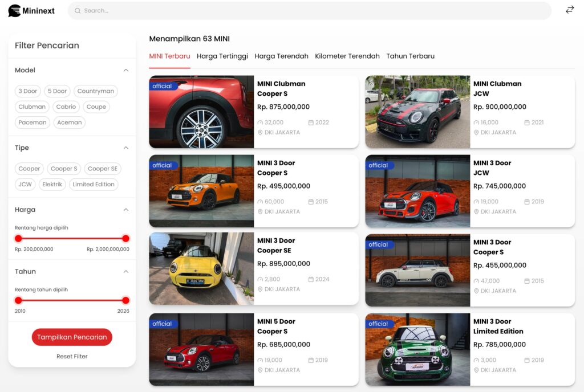584x392 pixels.
Task: Open the MINI 3 Door Limited Edition title
Action: pyautogui.click(x=498, y=326)
